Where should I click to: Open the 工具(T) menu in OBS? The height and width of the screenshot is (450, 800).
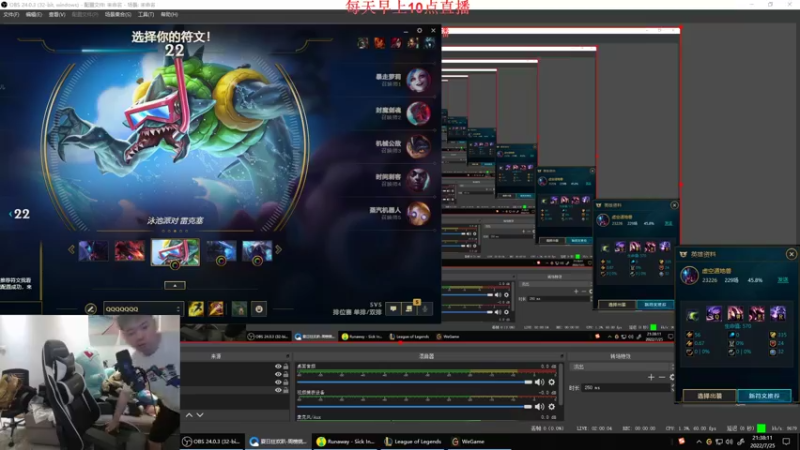[x=146, y=14]
